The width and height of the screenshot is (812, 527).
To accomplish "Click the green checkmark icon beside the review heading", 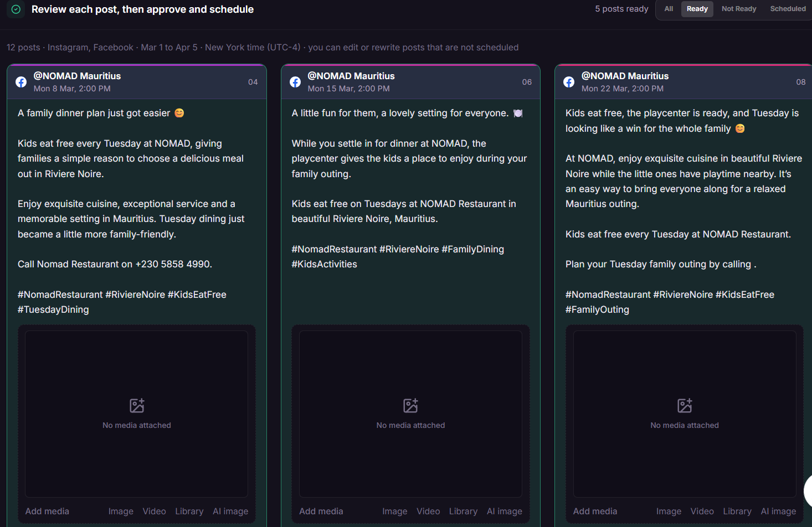I will (16, 9).
